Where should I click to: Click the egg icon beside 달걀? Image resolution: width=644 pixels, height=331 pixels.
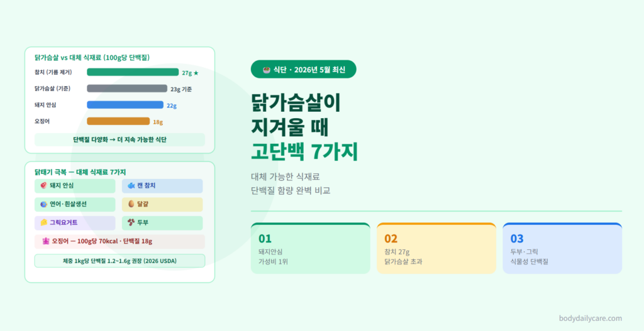pyautogui.click(x=131, y=204)
